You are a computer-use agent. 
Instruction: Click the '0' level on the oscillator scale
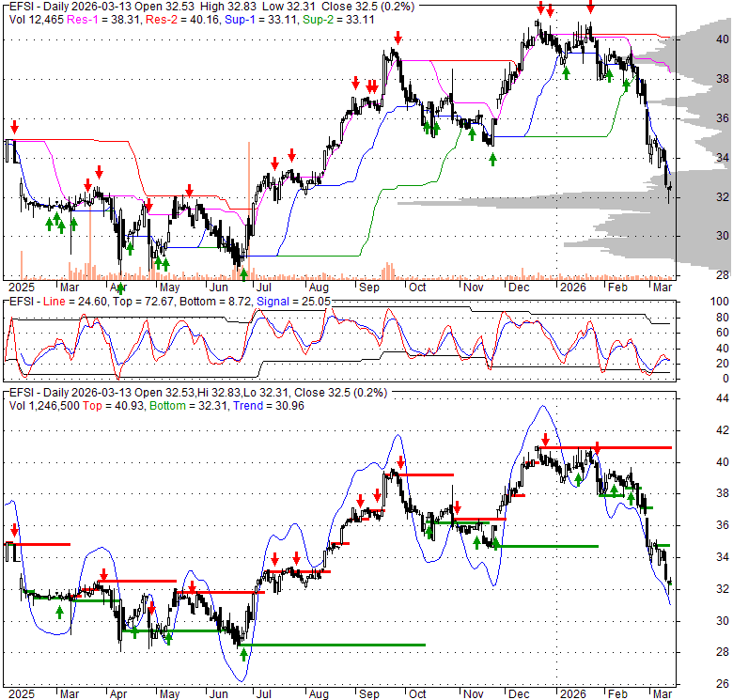[x=725, y=379]
